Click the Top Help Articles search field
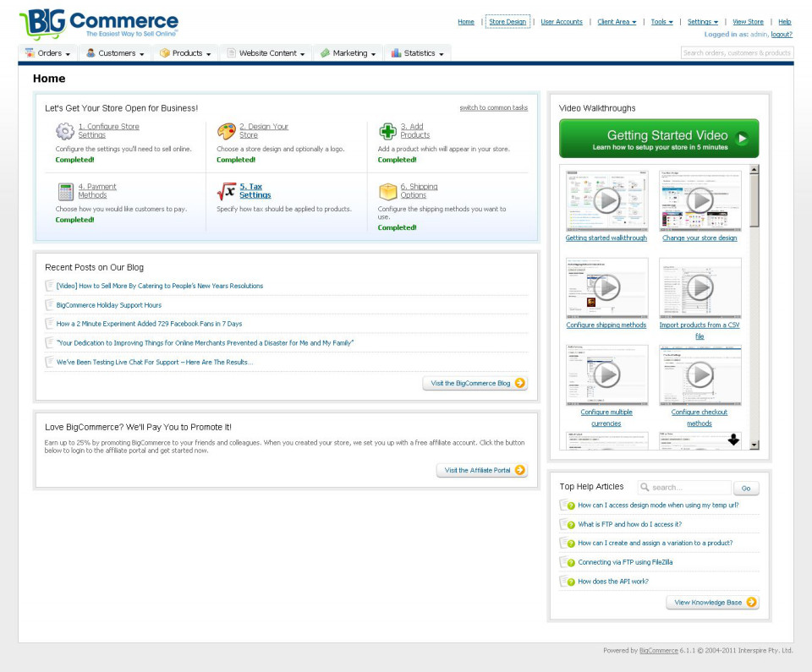This screenshot has width=812, height=672. click(684, 487)
